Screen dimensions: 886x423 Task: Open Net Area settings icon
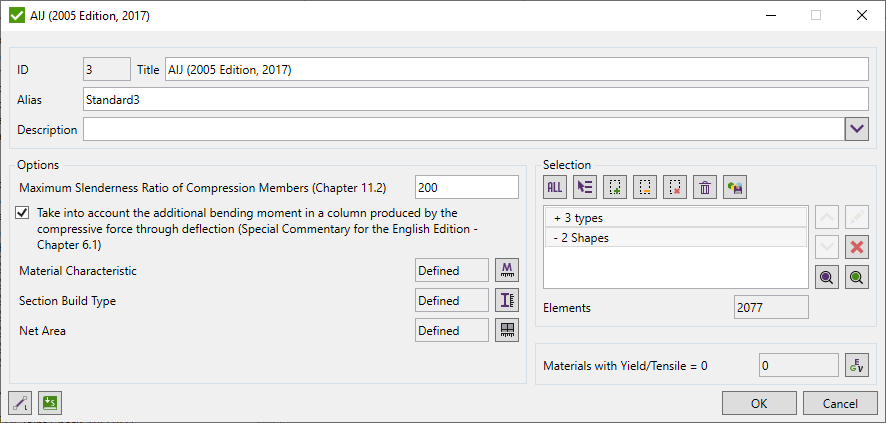507,331
